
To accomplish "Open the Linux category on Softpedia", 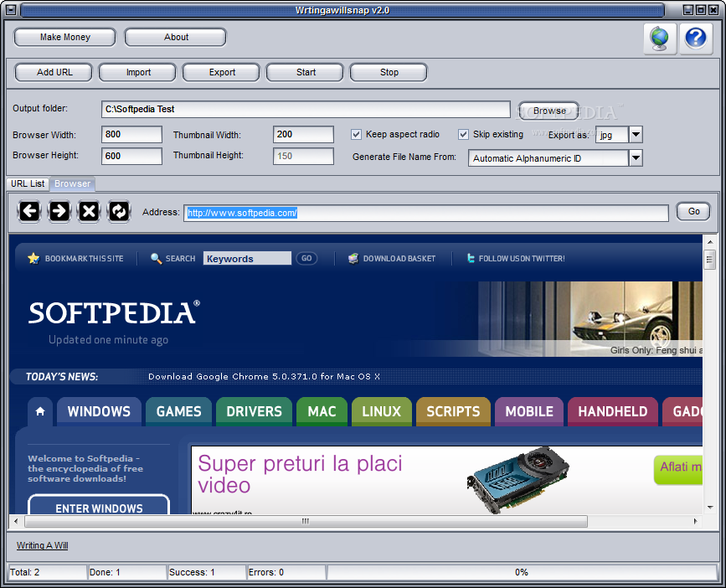I will click(382, 411).
